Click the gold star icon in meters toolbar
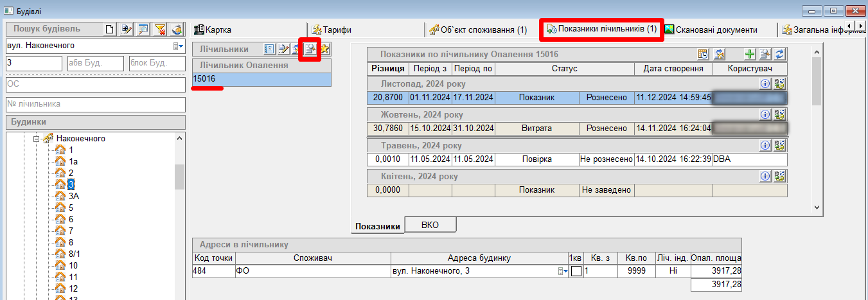 (x=325, y=49)
